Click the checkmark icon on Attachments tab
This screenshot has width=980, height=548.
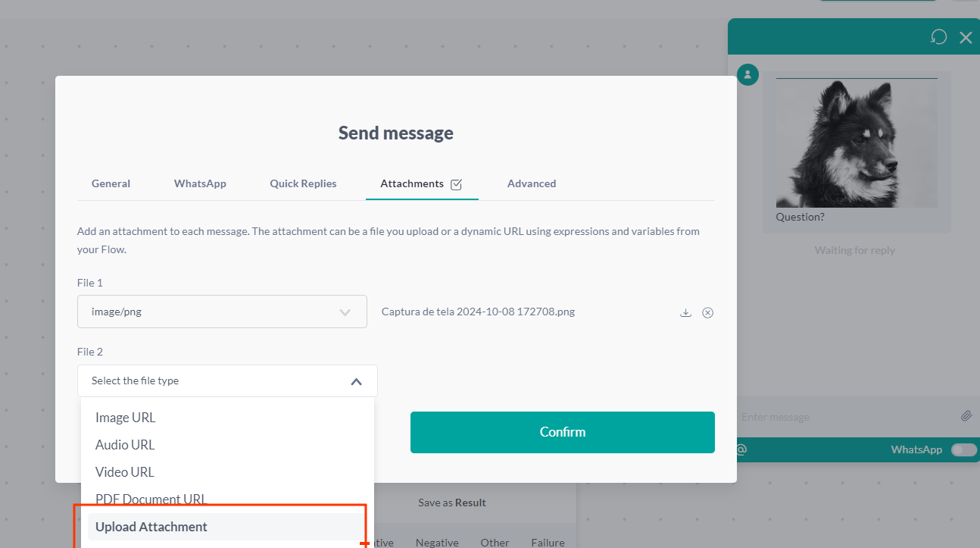(x=456, y=184)
